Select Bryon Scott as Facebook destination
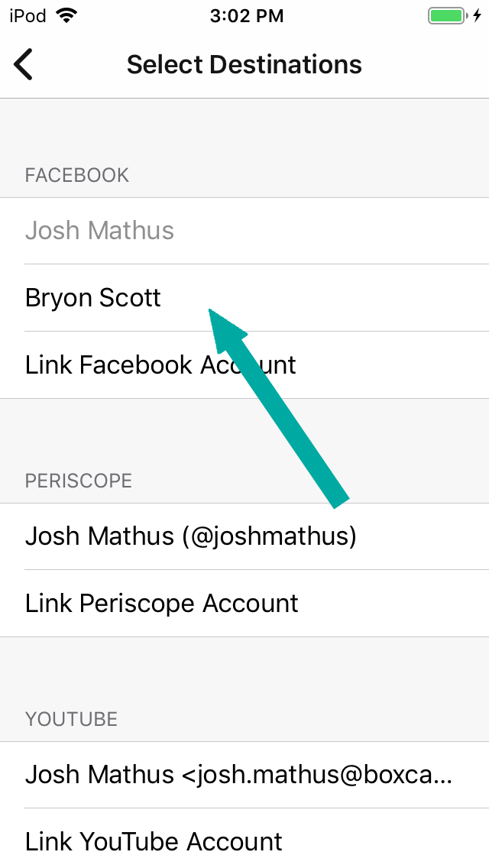The height and width of the screenshot is (868, 489). pos(93,298)
